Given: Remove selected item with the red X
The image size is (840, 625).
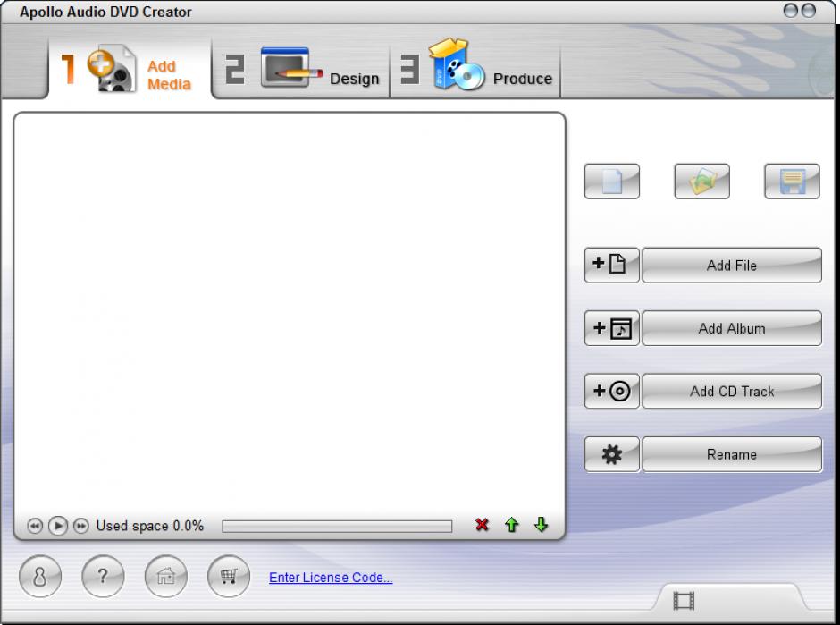Looking at the screenshot, I should (x=483, y=526).
